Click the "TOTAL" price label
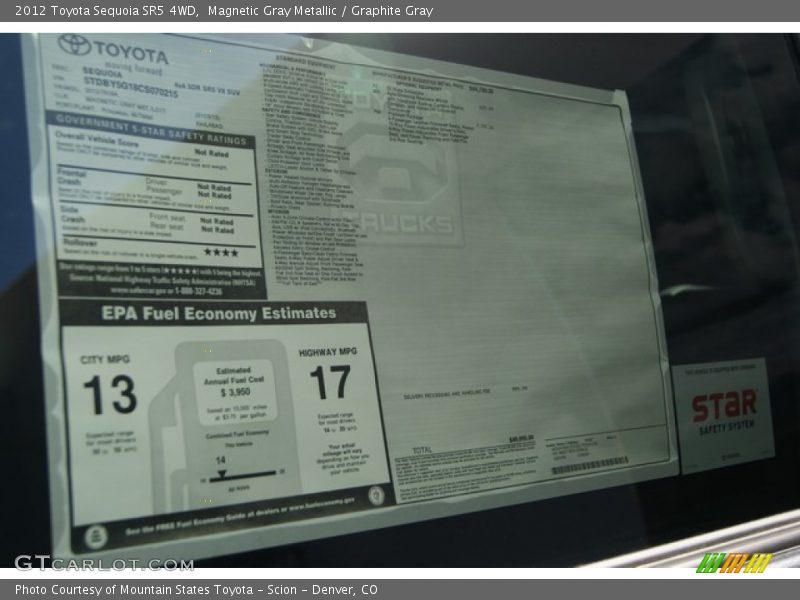Screen dimensions: 800x600 point(422,450)
